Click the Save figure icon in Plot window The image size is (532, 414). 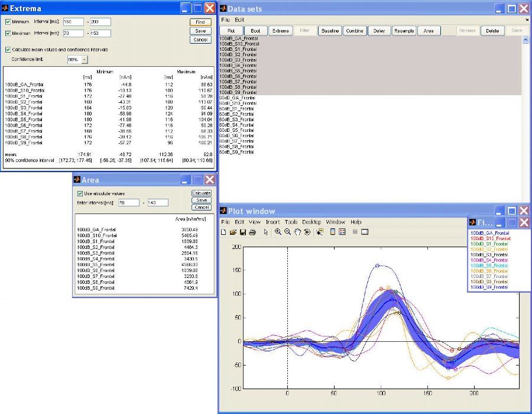pyautogui.click(x=243, y=232)
